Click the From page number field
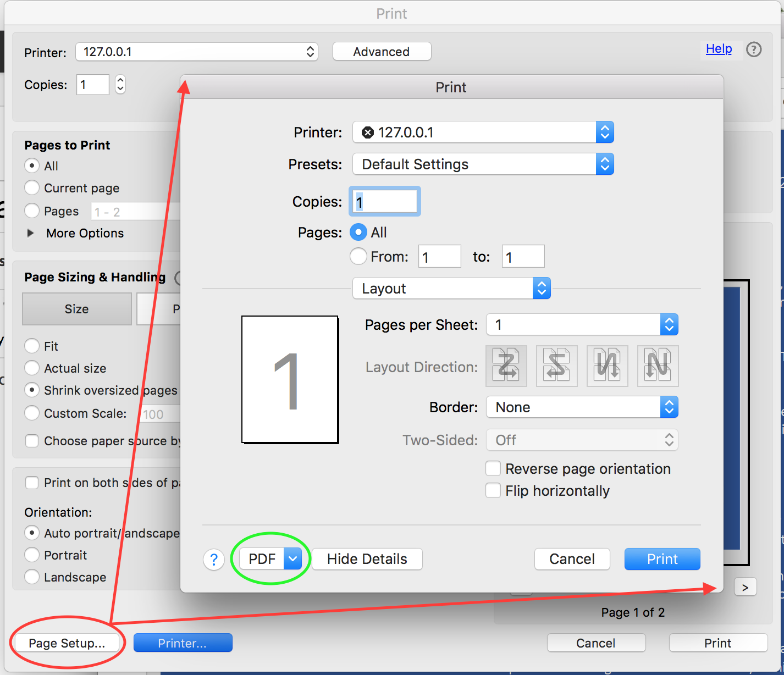The image size is (784, 675). [440, 256]
